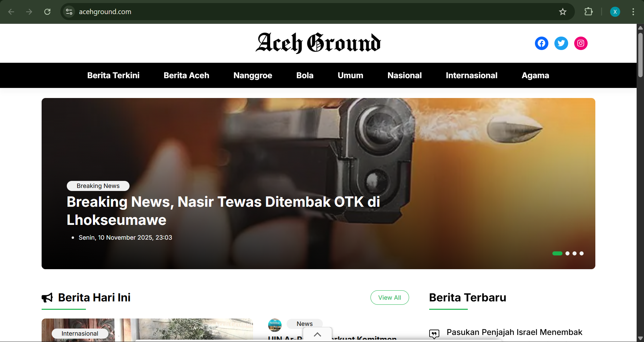Click the browser forward arrow icon

[x=29, y=11]
